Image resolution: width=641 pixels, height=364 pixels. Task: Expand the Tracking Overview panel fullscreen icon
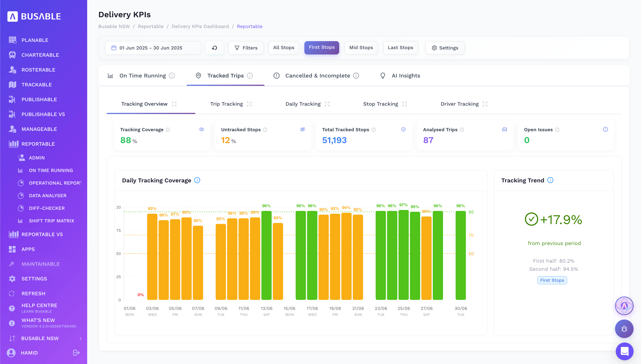[174, 104]
